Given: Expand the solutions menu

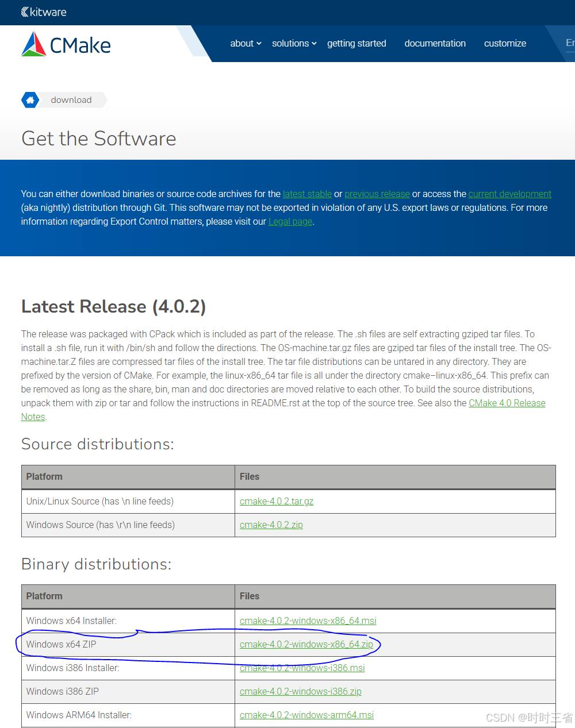Looking at the screenshot, I should (x=294, y=44).
